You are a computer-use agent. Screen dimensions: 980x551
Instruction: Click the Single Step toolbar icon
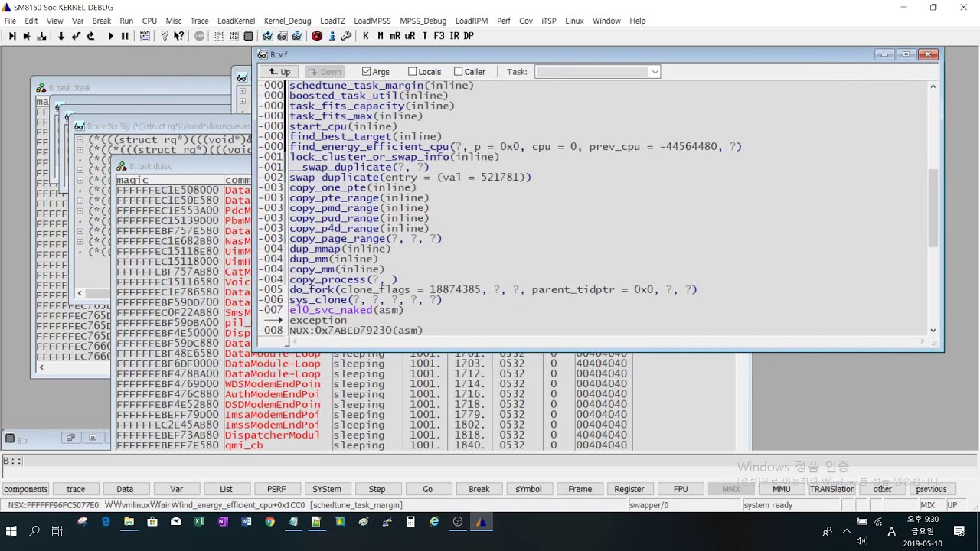click(x=12, y=36)
